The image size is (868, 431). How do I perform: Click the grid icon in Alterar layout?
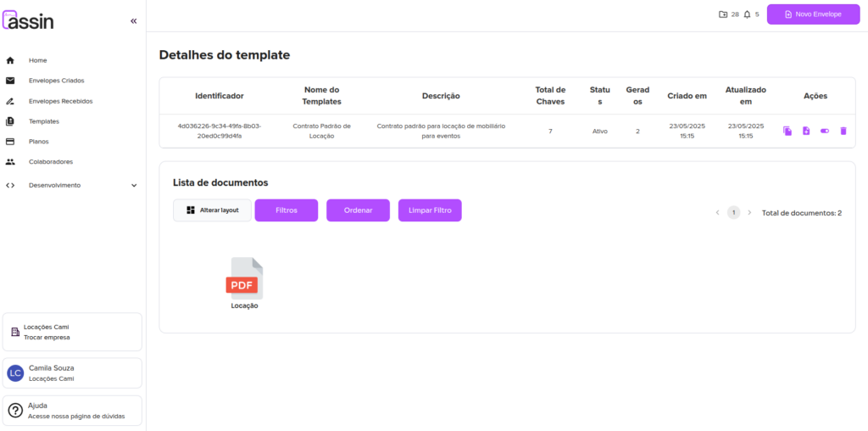click(191, 210)
